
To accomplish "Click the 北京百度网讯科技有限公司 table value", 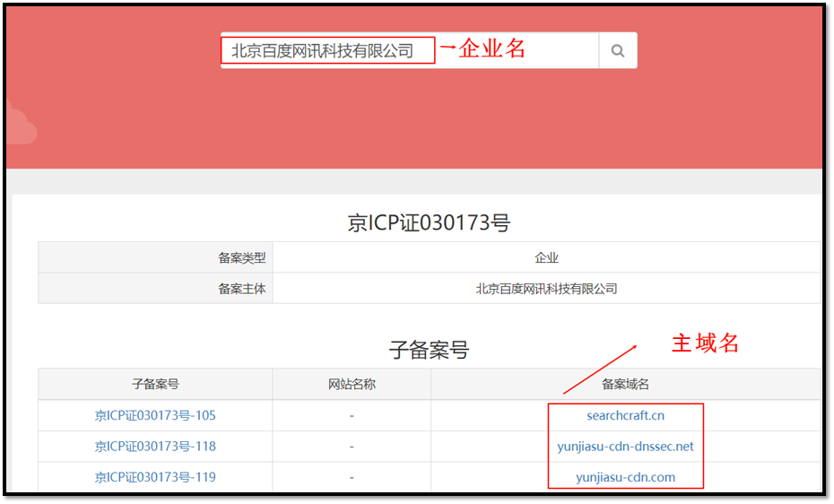I will coord(546,289).
